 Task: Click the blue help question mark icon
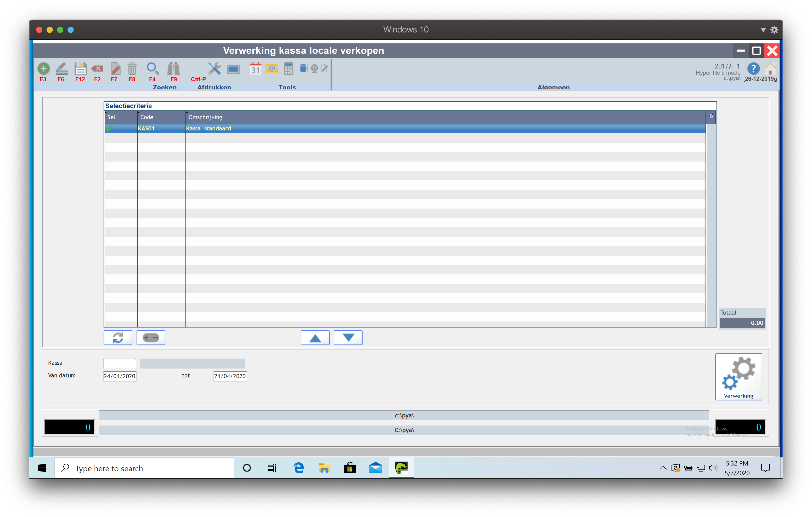753,69
